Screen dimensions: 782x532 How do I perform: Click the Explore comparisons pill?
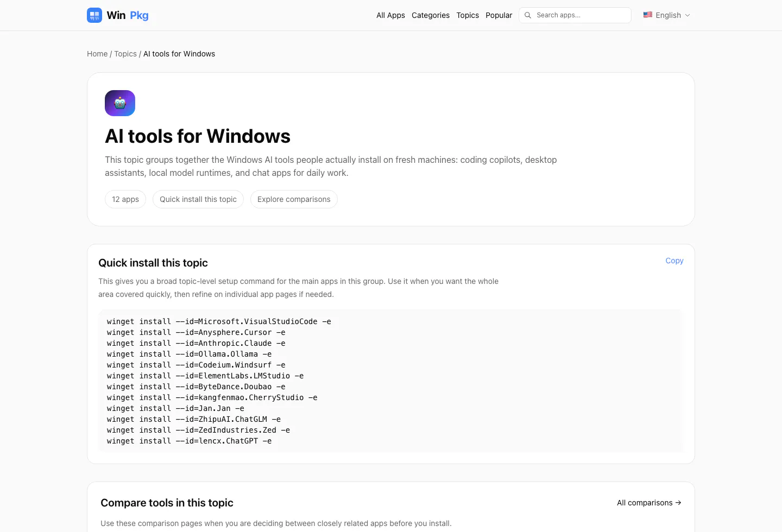pos(294,199)
